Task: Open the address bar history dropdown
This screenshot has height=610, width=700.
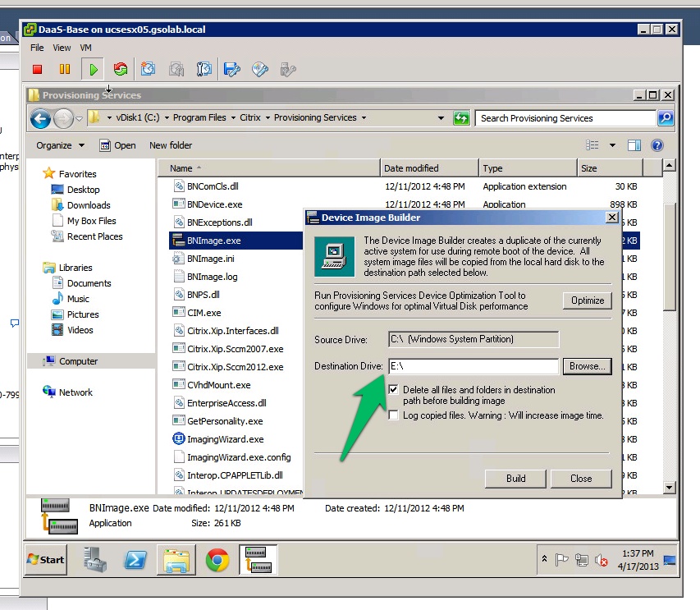Action: click(441, 118)
